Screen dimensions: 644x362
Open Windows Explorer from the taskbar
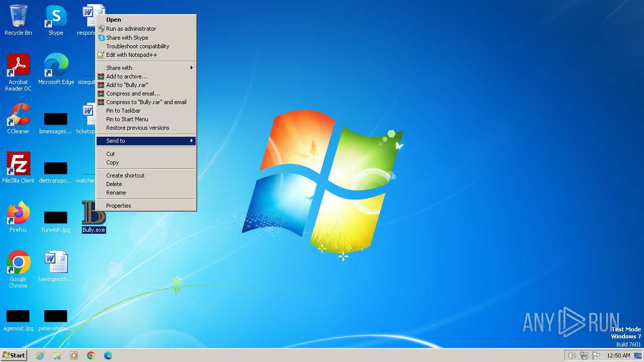57,355
